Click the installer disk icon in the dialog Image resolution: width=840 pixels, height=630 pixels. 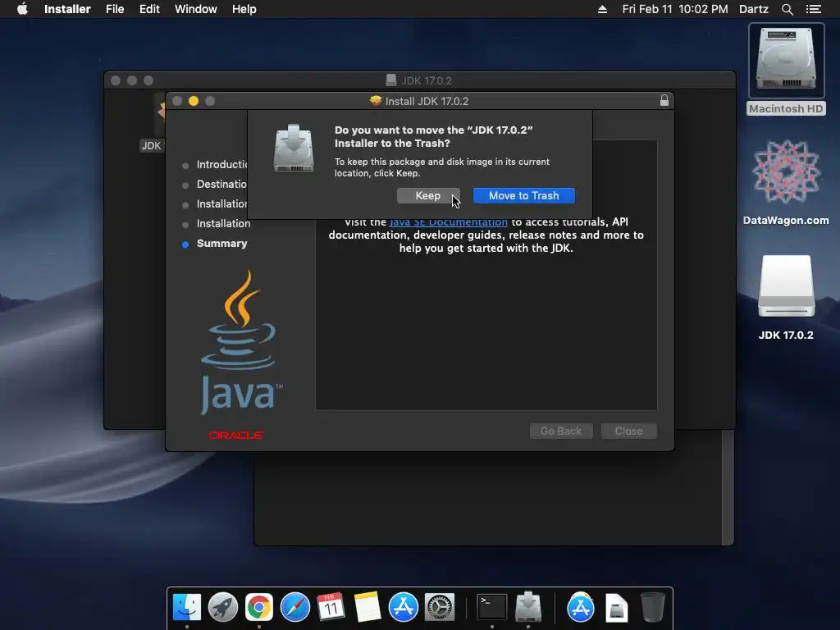pos(294,148)
